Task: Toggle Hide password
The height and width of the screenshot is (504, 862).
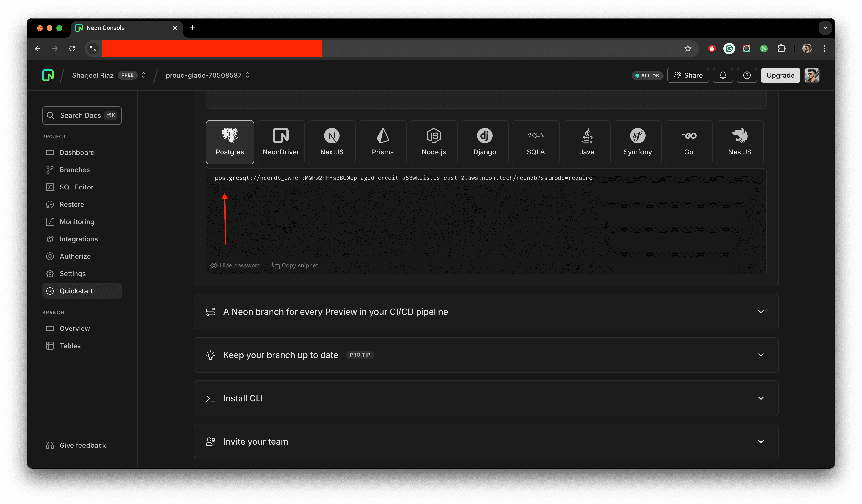Action: click(x=235, y=265)
